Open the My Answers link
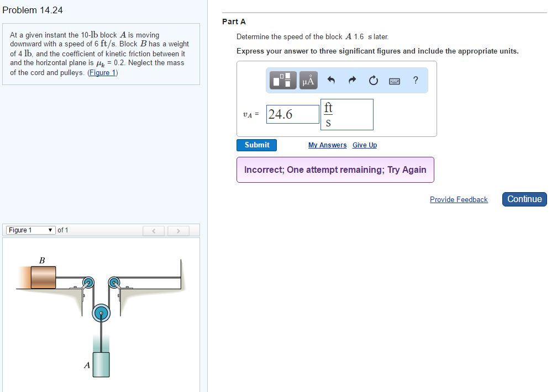557x392 pixels. click(327, 145)
